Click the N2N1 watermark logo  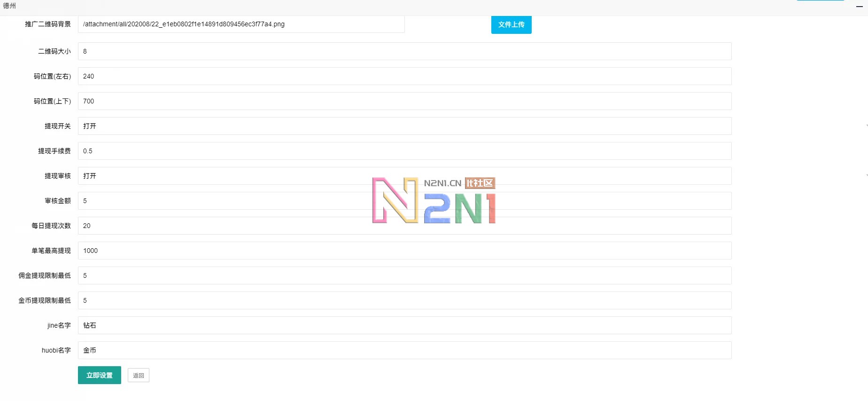(434, 200)
